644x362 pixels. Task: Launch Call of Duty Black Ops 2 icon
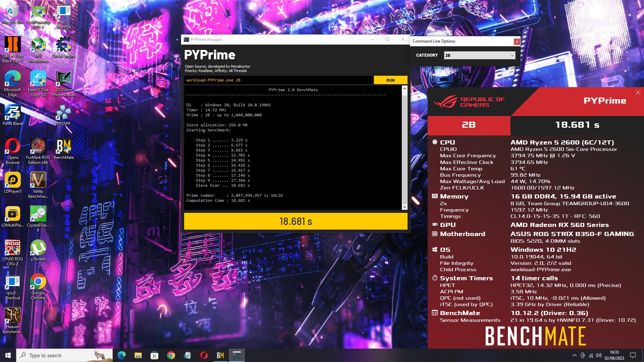pos(12,50)
